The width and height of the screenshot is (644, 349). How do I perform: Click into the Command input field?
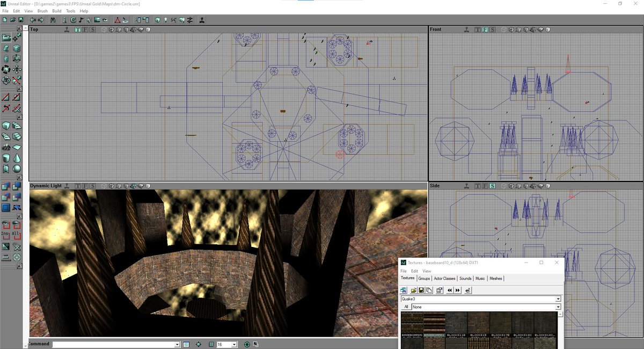[x=113, y=344]
